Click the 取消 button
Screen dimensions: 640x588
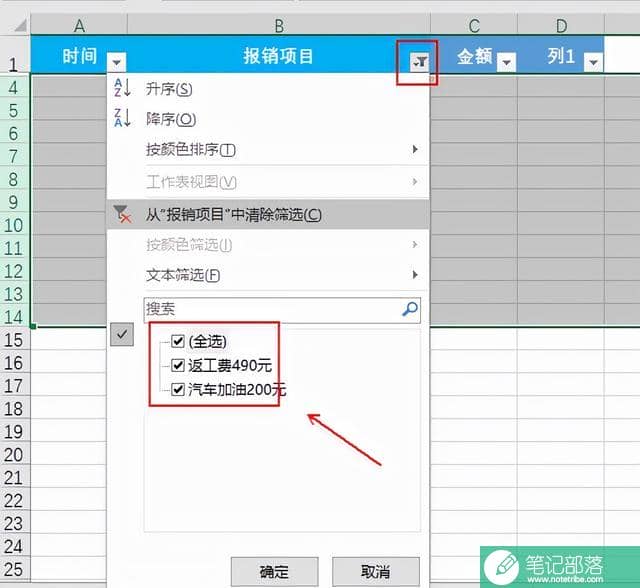click(376, 572)
